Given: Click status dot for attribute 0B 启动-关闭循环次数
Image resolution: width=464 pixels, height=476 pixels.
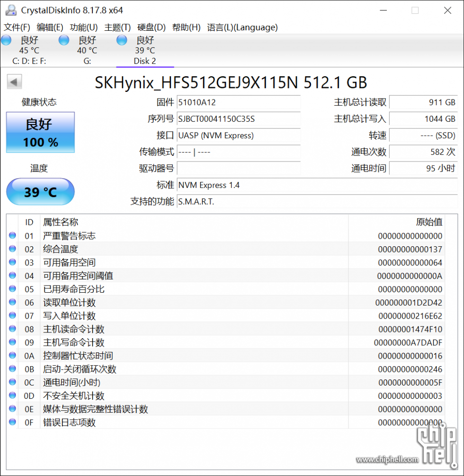Looking at the screenshot, I should pos(12,368).
